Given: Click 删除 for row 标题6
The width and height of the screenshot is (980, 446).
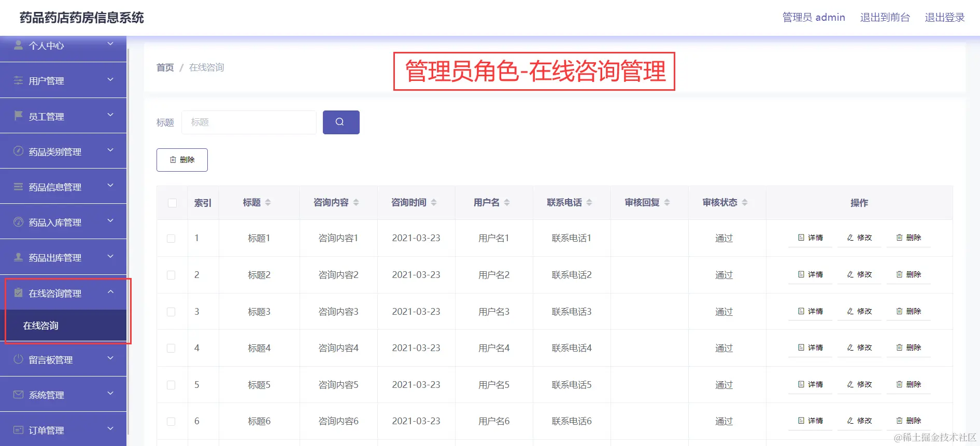Looking at the screenshot, I should pyautogui.click(x=908, y=421).
